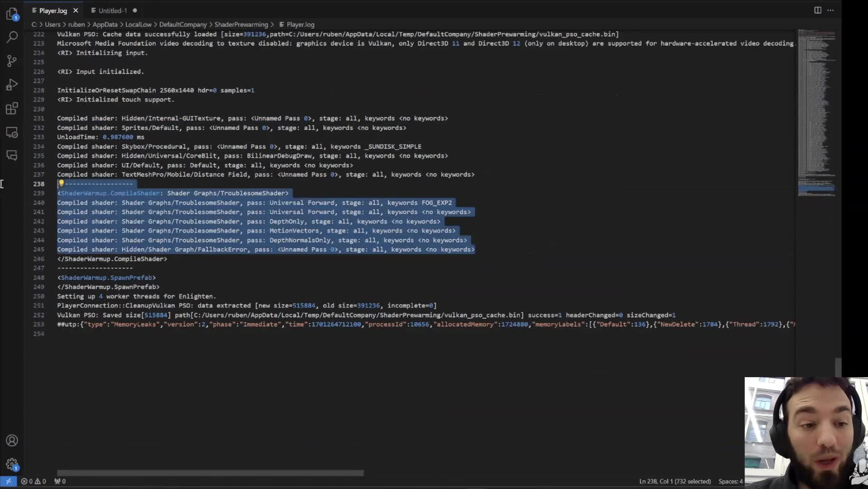Open the forwarded ports indicator

[60, 481]
